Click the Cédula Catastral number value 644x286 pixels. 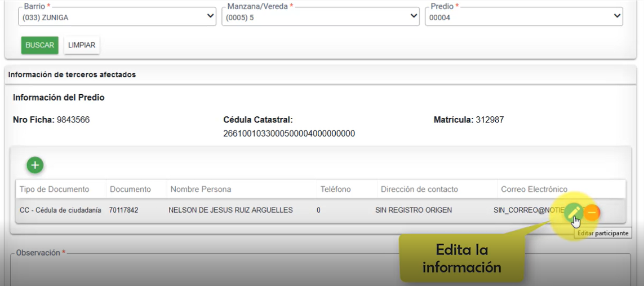288,134
